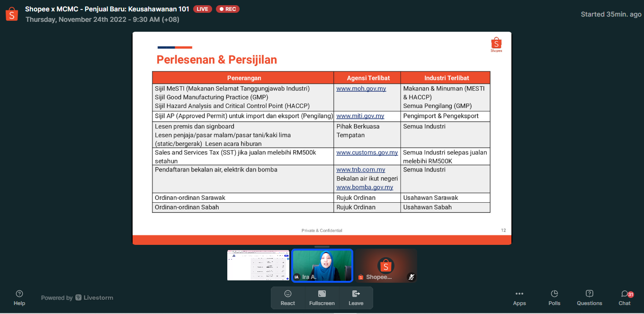Screen dimensions: 644x314
Task: Leave the live event
Action: (x=356, y=298)
